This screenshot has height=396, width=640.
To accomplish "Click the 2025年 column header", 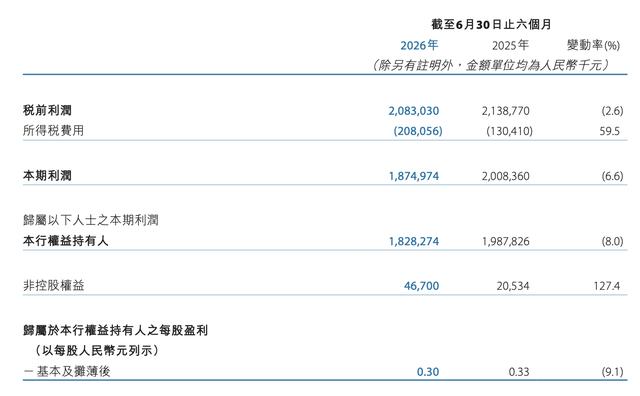I will 510,45.
